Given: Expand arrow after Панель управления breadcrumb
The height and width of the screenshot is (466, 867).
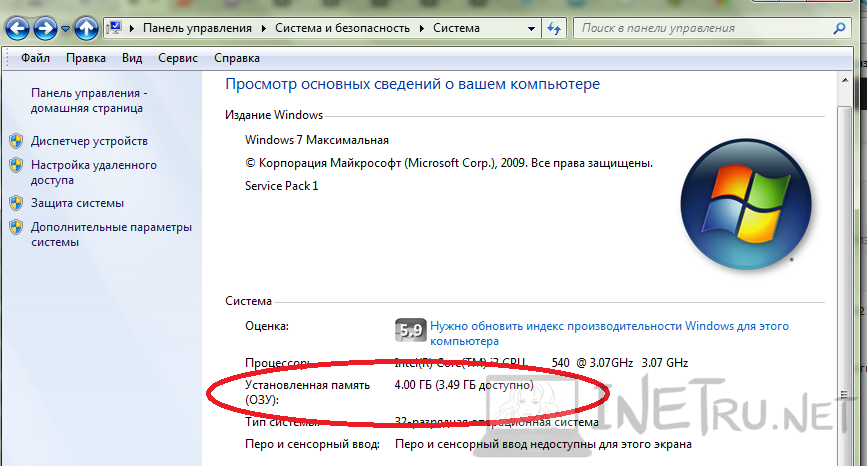Looking at the screenshot, I should point(263,28).
